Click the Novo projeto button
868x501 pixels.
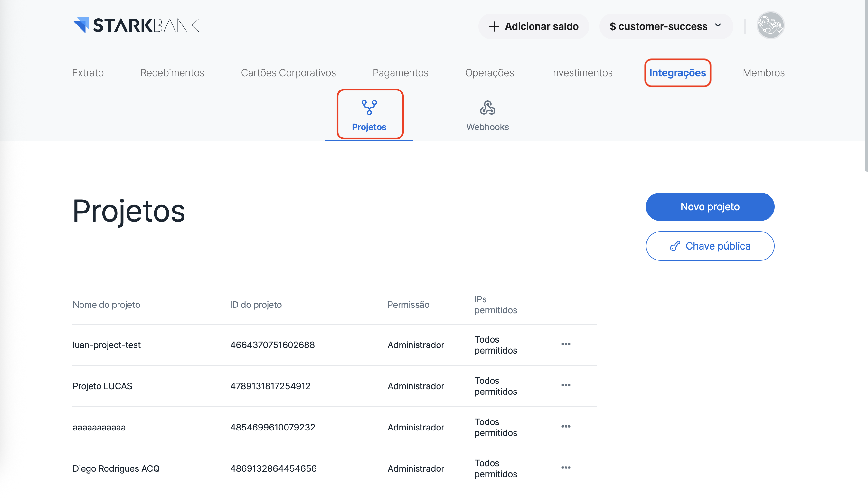709,207
